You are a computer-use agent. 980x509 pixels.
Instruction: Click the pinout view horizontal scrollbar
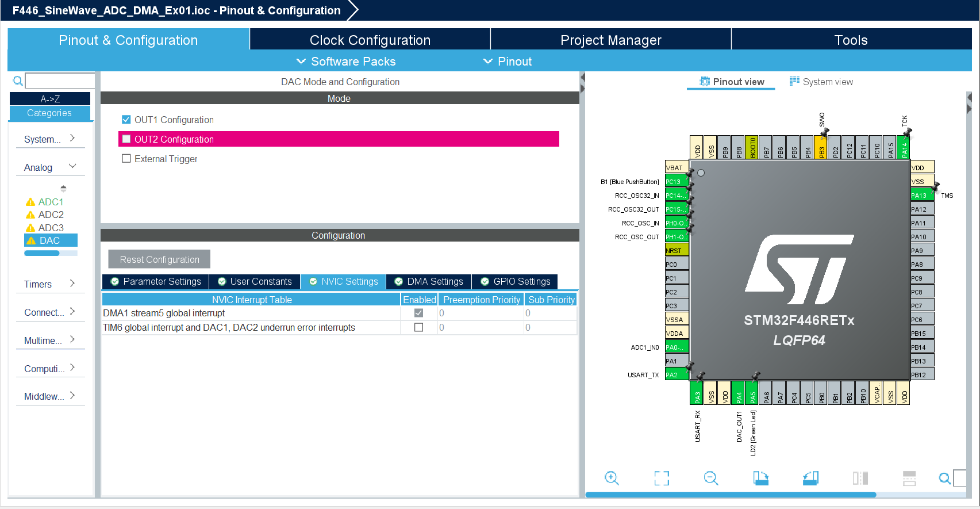coord(731,495)
